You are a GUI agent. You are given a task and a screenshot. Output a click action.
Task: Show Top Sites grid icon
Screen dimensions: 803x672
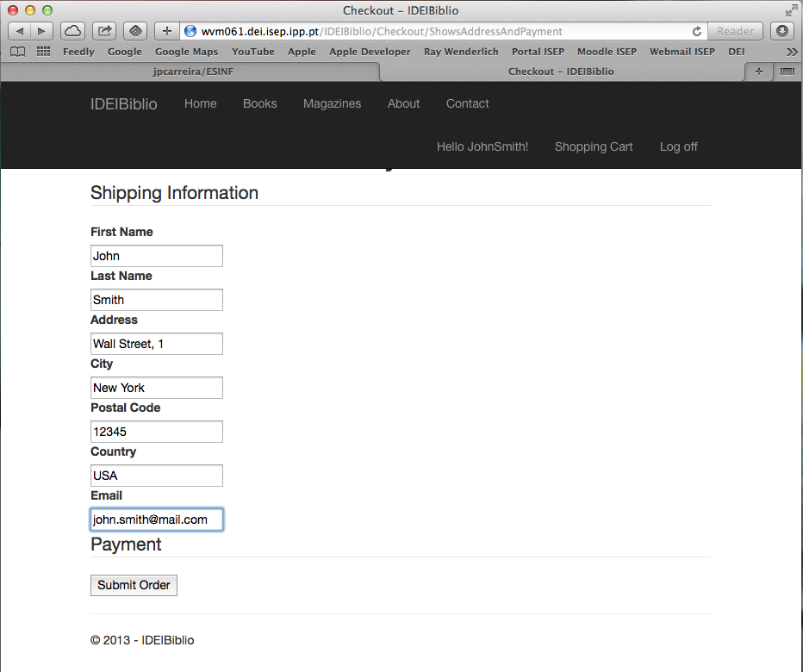[44, 51]
